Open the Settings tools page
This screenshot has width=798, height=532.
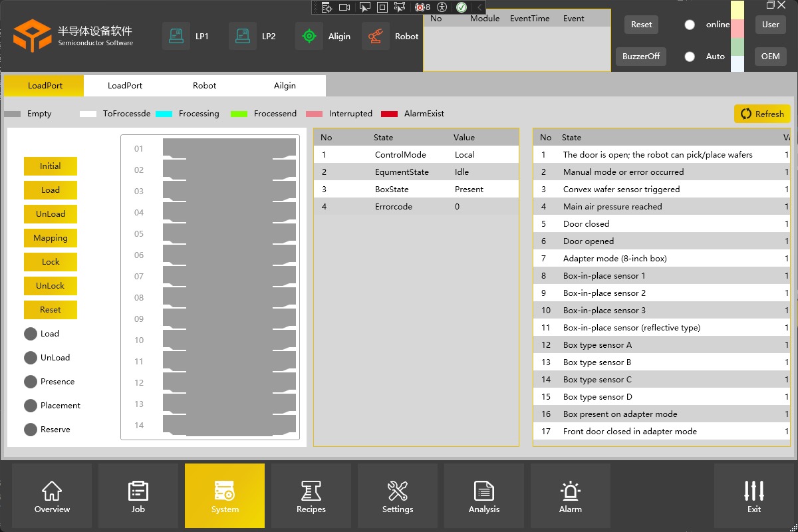[x=398, y=496]
